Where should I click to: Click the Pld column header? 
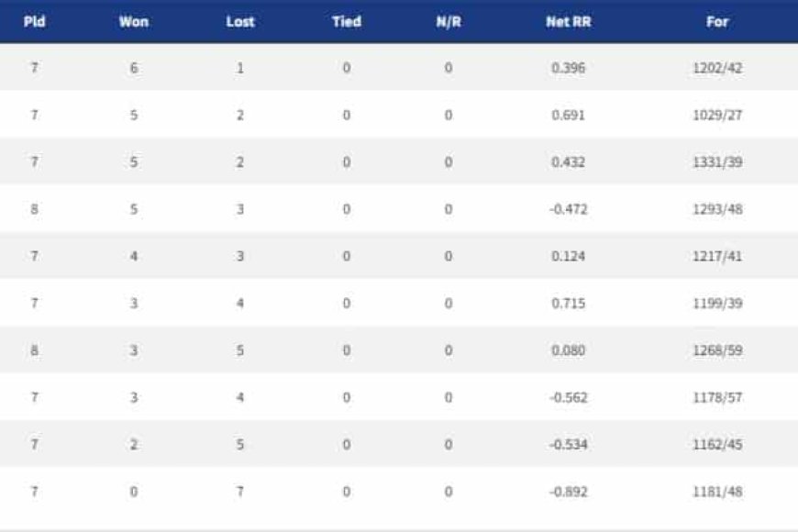(x=35, y=22)
